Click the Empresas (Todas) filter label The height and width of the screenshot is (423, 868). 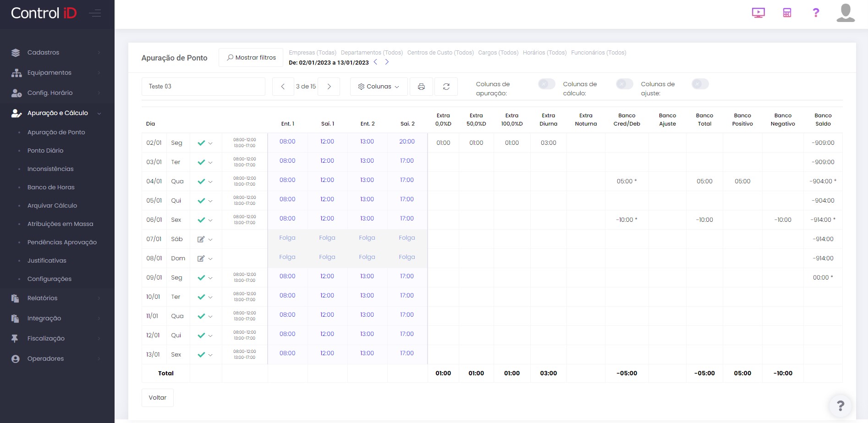pos(313,53)
